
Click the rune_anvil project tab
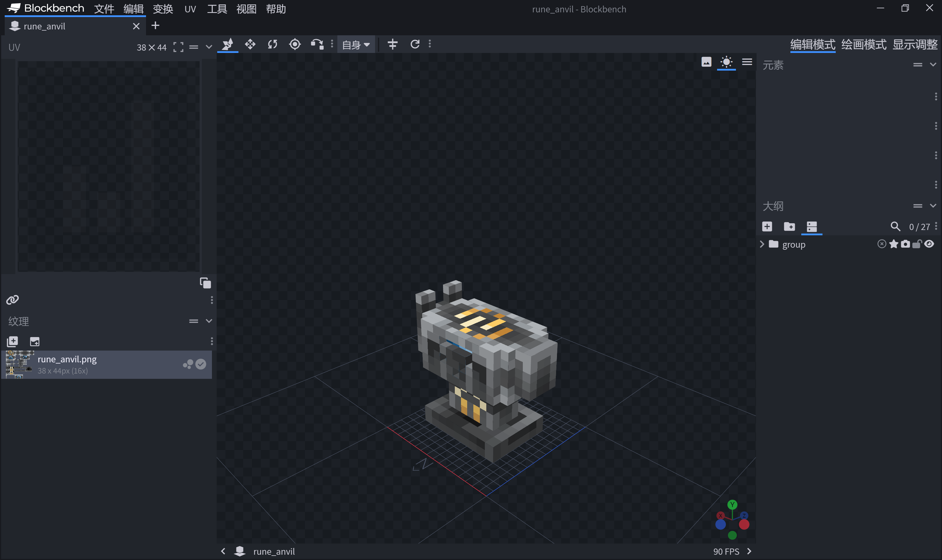(x=75, y=26)
